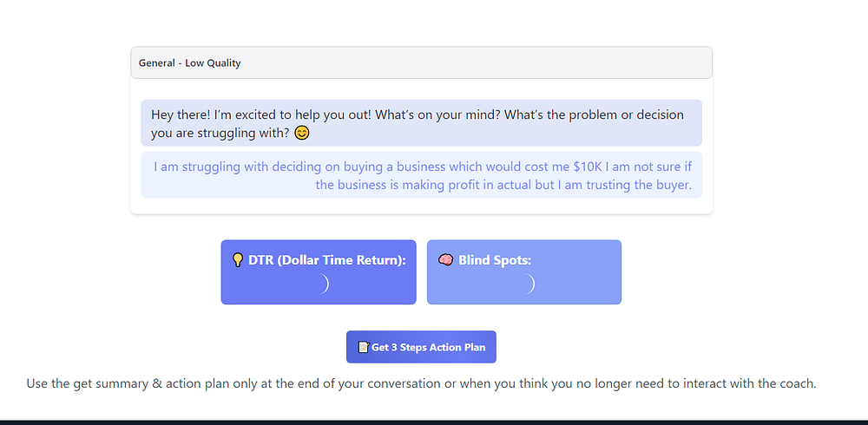Open the General - Low Quality selector bar
Screen dimensions: 868x425
pyautogui.click(x=421, y=63)
